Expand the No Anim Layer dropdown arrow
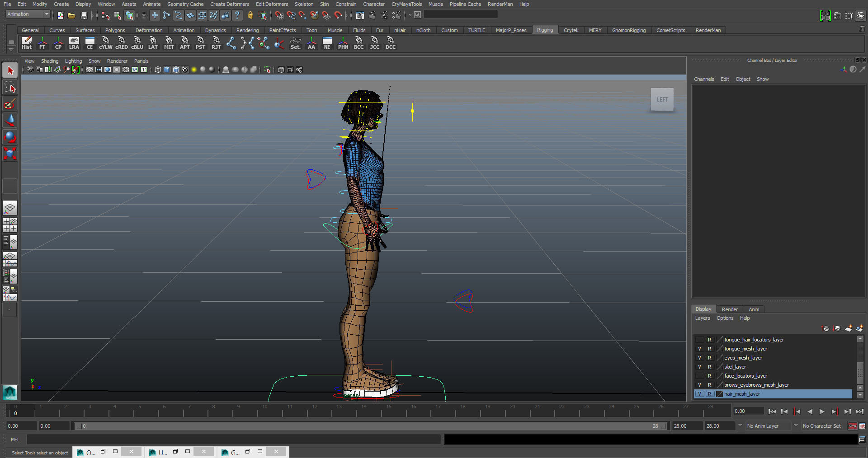Image resolution: width=868 pixels, height=458 pixels. (740, 425)
